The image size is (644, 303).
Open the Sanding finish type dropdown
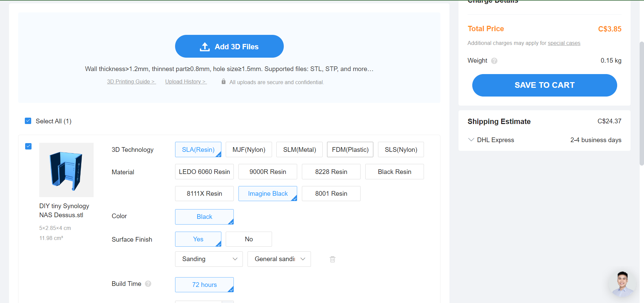[209, 259]
